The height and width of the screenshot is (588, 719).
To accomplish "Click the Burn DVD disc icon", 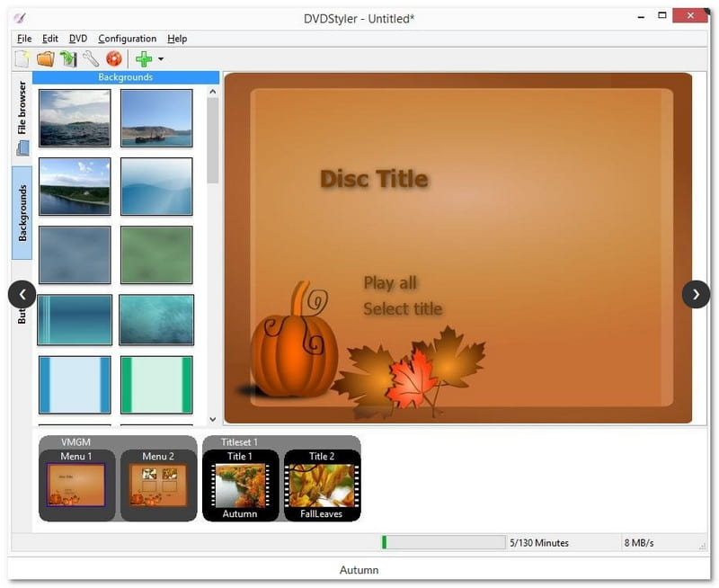I will [114, 59].
